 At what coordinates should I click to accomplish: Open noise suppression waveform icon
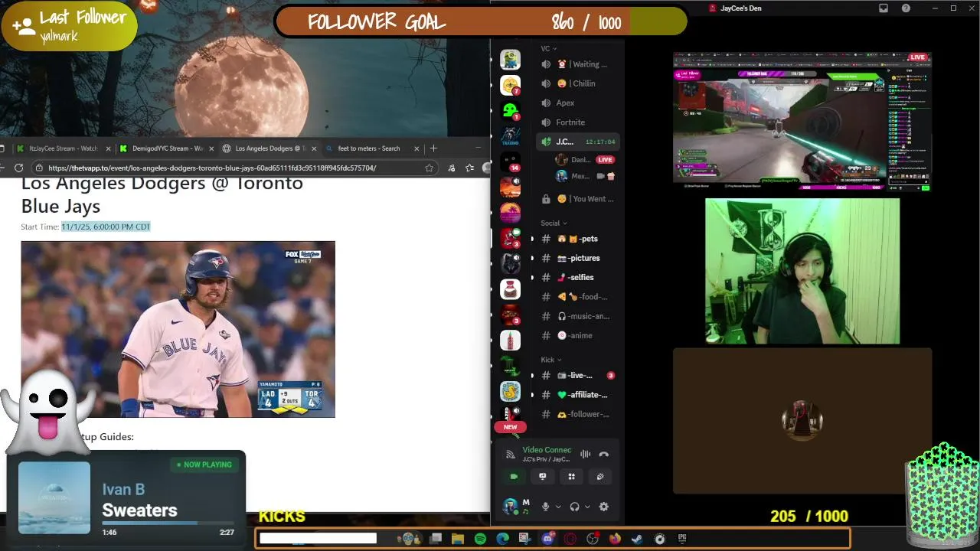(586, 454)
